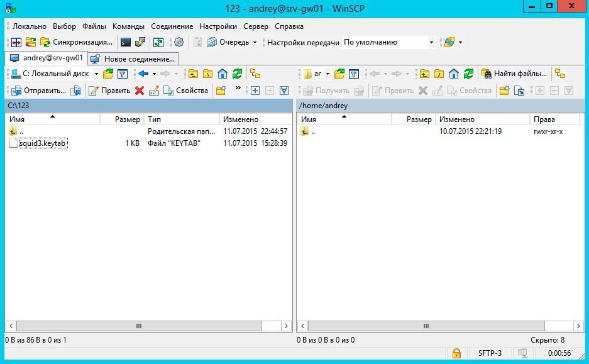Click the local open directory icon
589x364 pixels.
(108, 74)
